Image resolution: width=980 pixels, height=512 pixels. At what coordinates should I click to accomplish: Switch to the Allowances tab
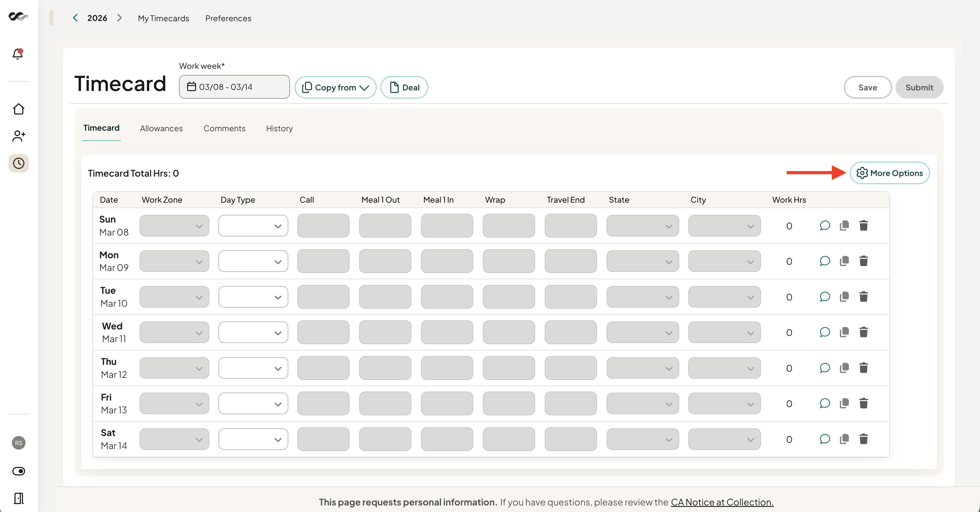coord(161,128)
